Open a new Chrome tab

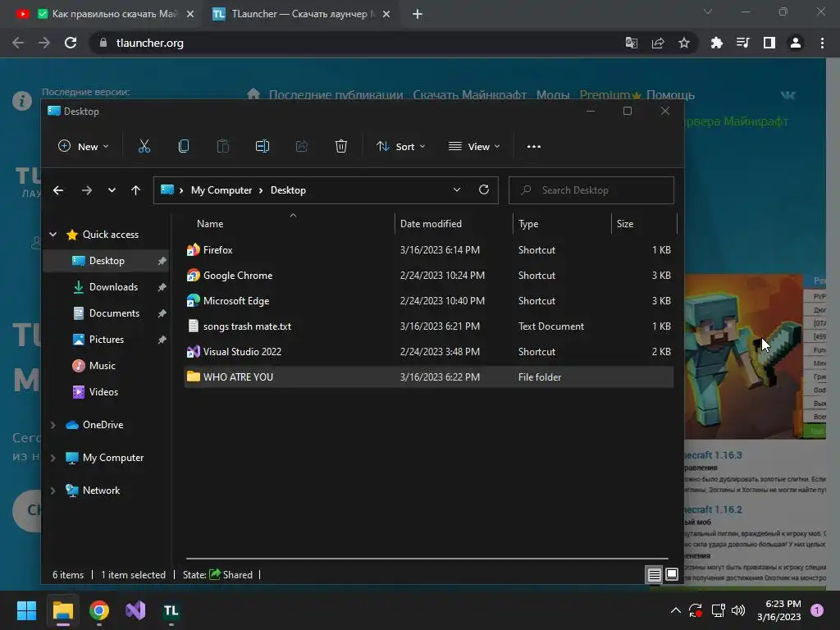coord(418,14)
